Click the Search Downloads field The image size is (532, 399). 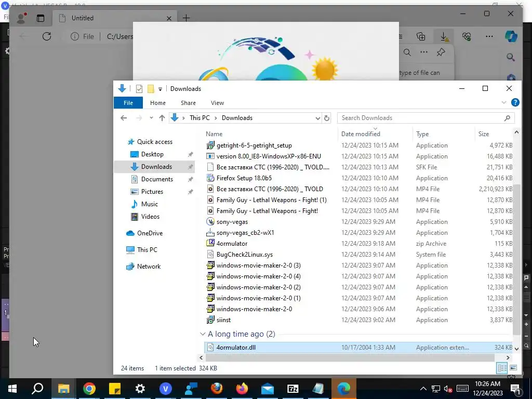(x=426, y=118)
